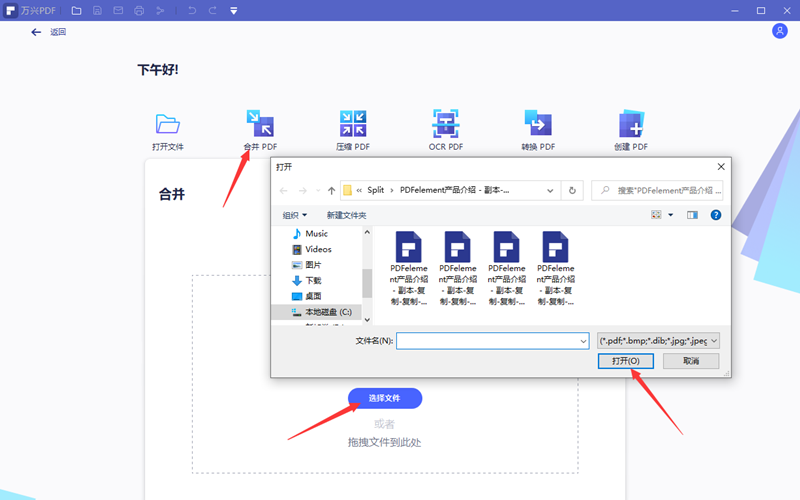The width and height of the screenshot is (800, 500).
Task: Click the 打开(O) button
Action: (x=626, y=361)
